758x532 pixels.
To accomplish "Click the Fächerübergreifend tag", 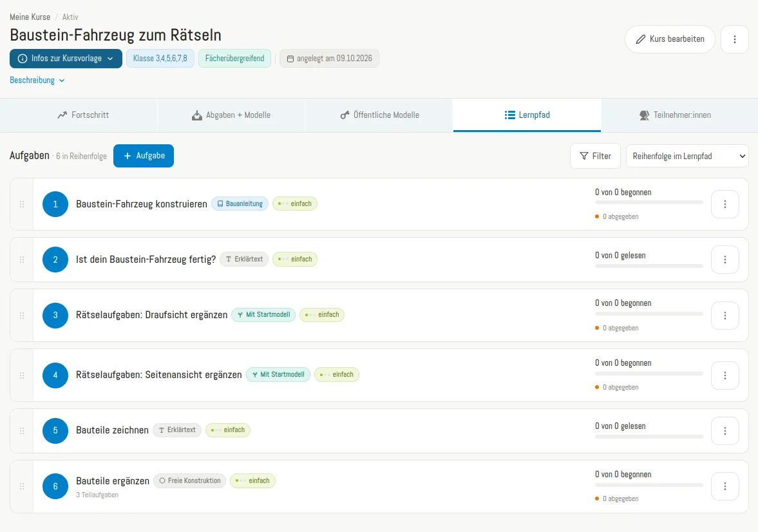I will tap(234, 59).
